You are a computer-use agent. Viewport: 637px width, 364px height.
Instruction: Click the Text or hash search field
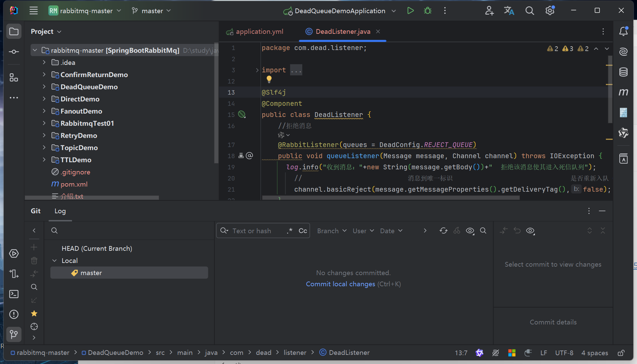pos(252,231)
